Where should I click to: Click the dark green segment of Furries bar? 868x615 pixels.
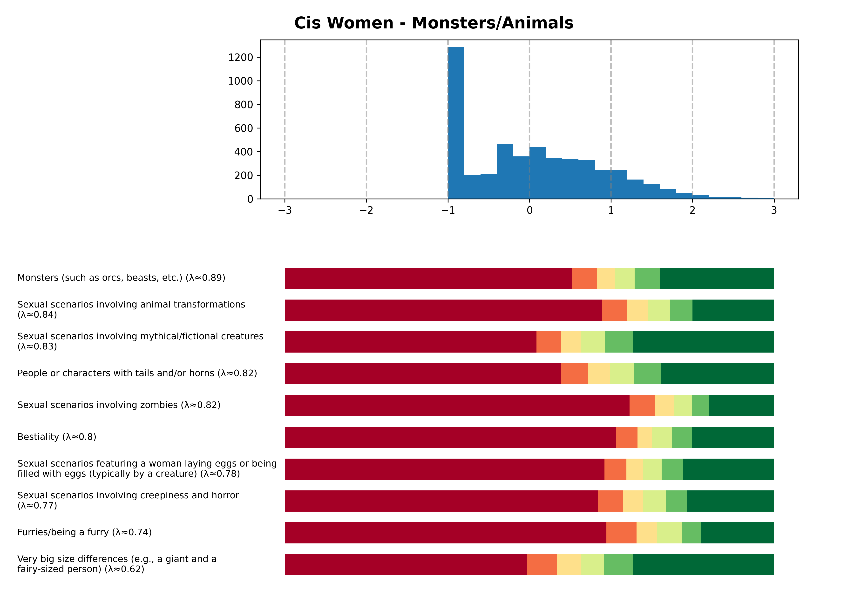[737, 533]
